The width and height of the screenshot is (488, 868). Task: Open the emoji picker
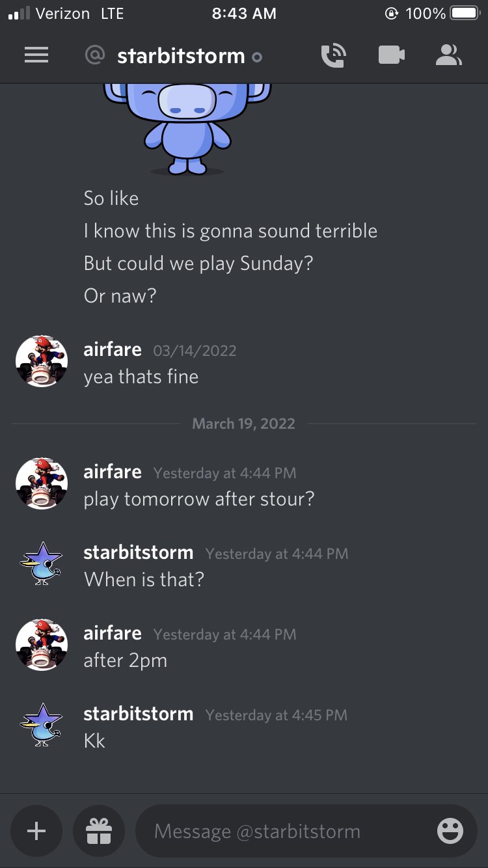450,831
